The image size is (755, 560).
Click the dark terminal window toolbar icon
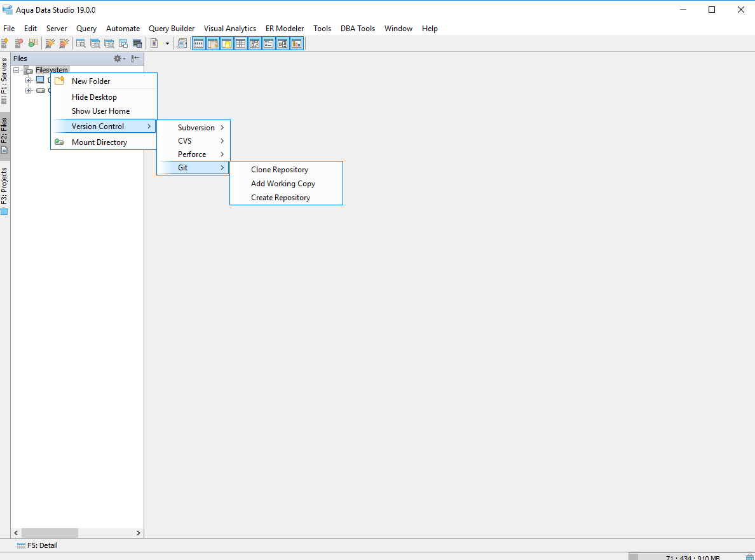[x=137, y=43]
